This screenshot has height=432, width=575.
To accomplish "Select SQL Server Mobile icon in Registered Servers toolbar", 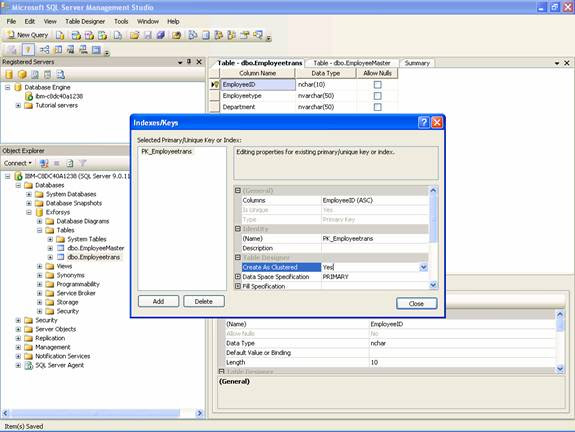I will (47, 75).
